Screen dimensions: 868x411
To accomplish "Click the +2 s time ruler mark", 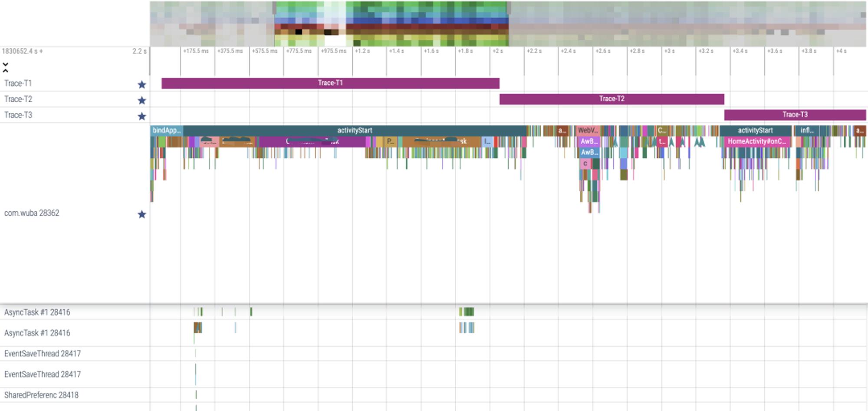I will 497,51.
